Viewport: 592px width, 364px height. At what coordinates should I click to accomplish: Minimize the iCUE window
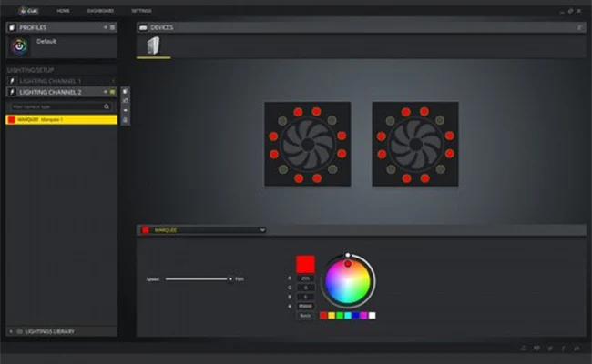562,12
